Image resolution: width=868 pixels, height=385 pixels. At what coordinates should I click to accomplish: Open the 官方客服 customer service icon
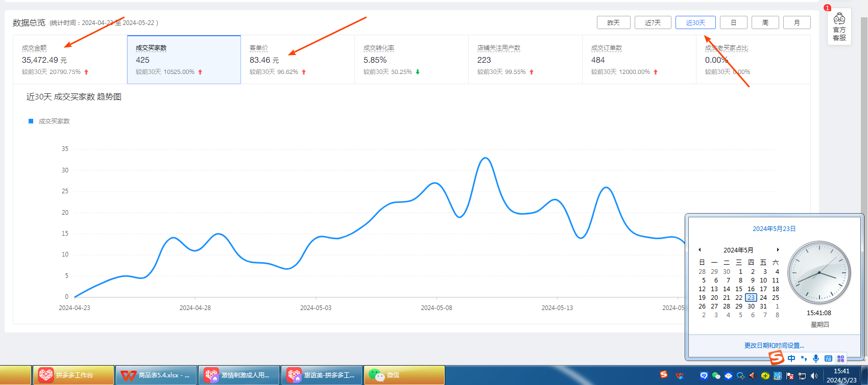839,27
